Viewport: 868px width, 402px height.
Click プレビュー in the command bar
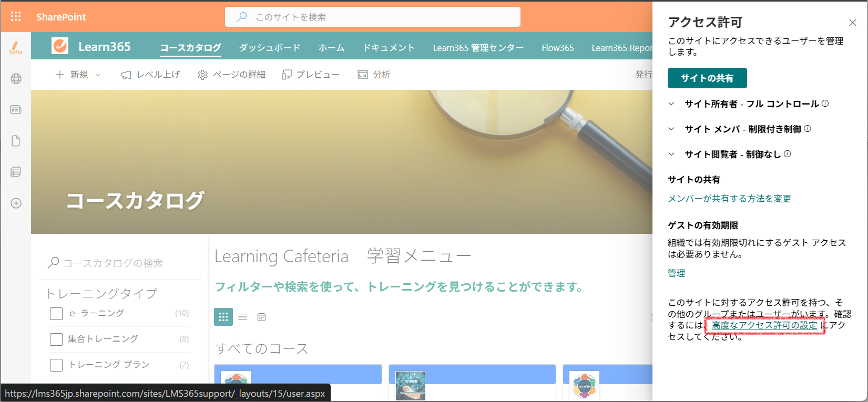coord(311,75)
